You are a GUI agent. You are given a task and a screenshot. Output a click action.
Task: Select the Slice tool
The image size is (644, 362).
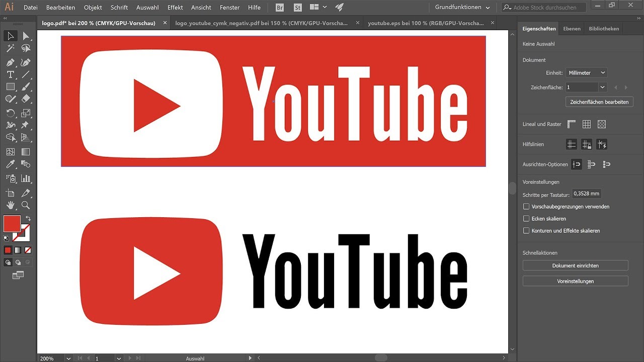click(26, 193)
